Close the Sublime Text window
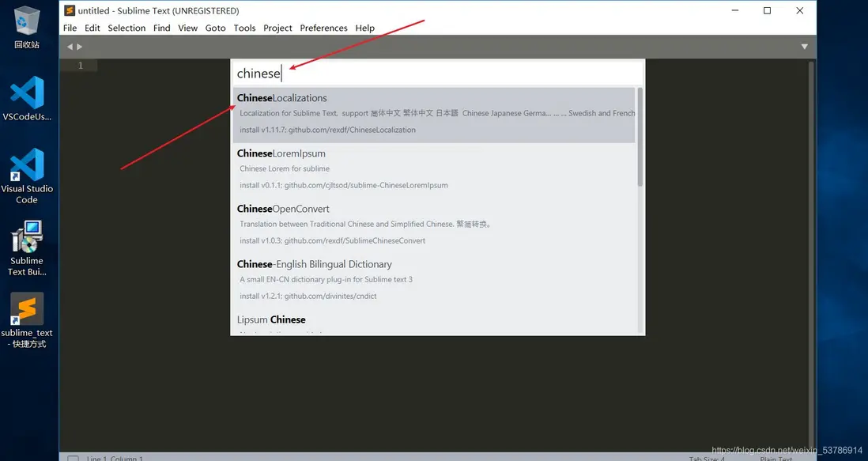 pos(799,10)
